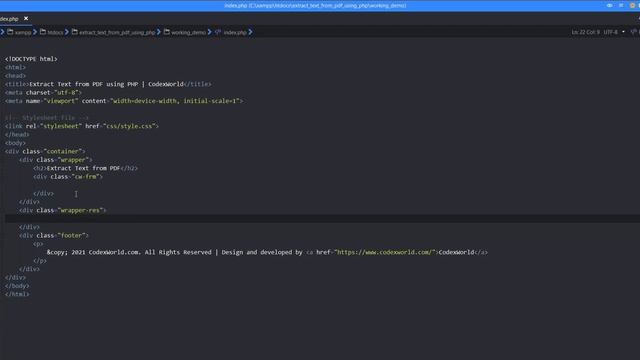This screenshot has width=640, height=360.
Task: Expand the chevron after htdocs breadcrumb
Action: [x=67, y=32]
